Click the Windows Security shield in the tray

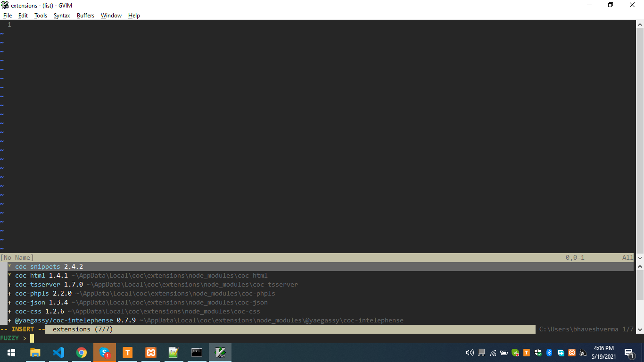tap(538, 352)
